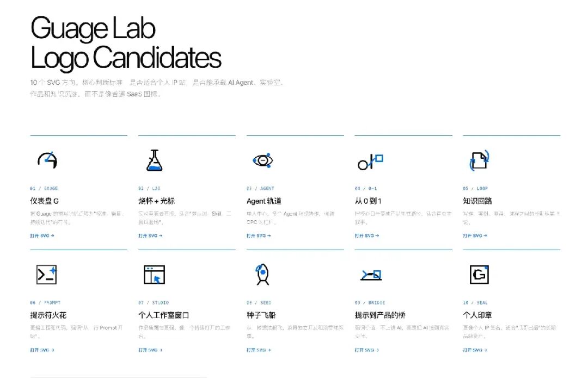Viewport: 588px width, 385px height.
Task: Select the Seed rocket spaceship logo
Action: click(x=262, y=274)
